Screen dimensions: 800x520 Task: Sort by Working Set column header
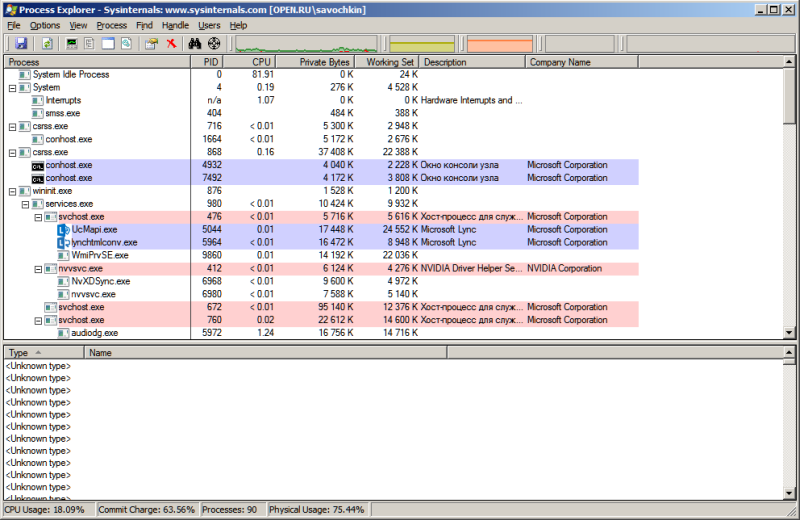(386, 62)
